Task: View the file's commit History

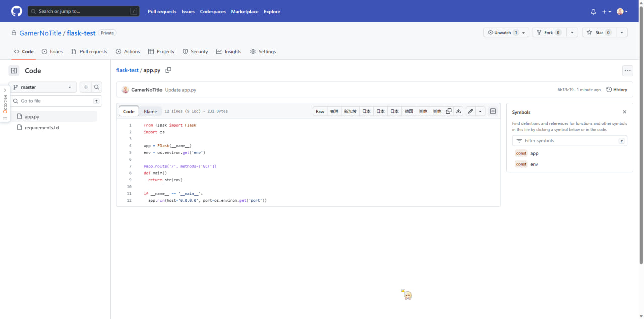Action: pyautogui.click(x=617, y=90)
